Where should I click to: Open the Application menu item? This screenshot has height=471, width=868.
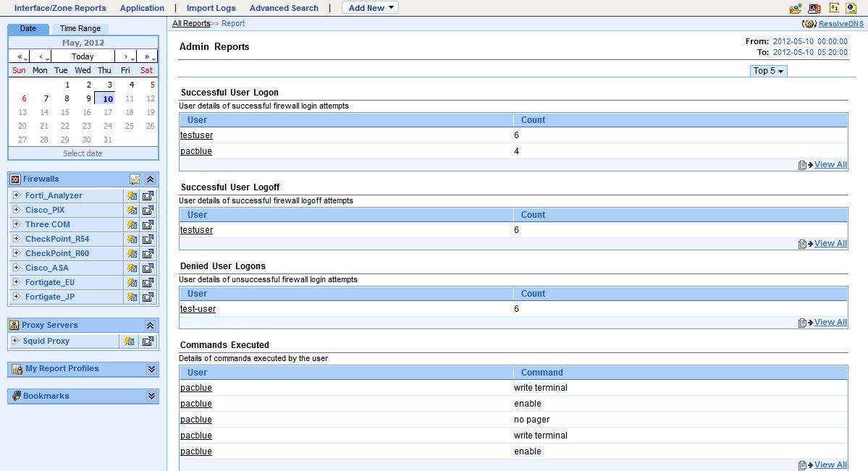click(143, 8)
